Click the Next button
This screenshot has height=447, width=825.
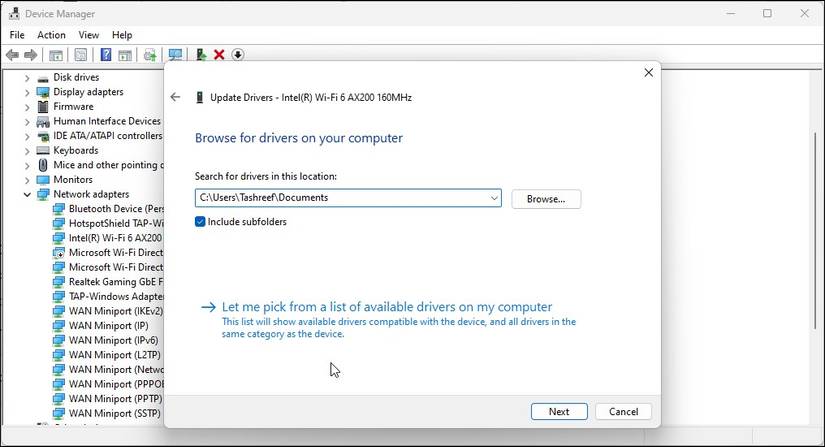[559, 411]
